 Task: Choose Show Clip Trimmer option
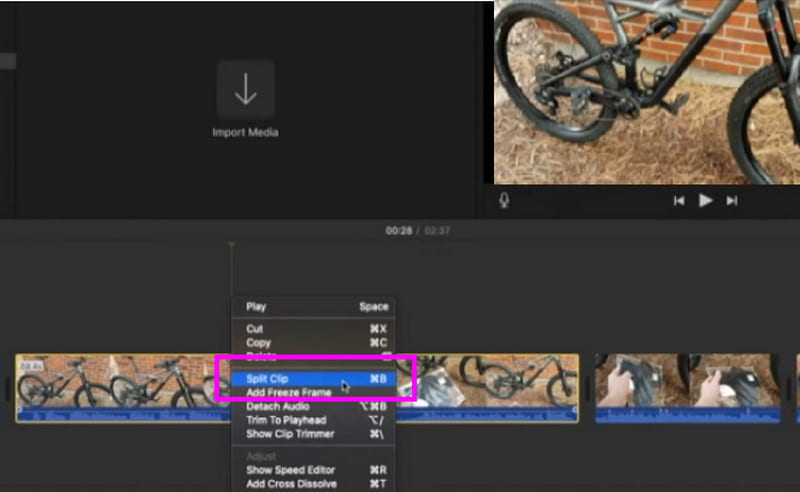[x=313, y=434]
